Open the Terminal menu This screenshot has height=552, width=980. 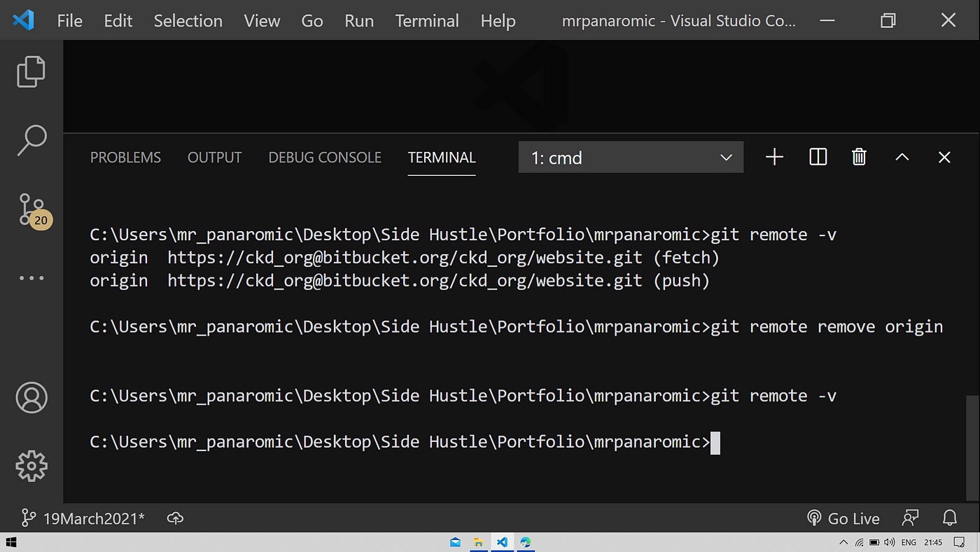pyautogui.click(x=427, y=21)
